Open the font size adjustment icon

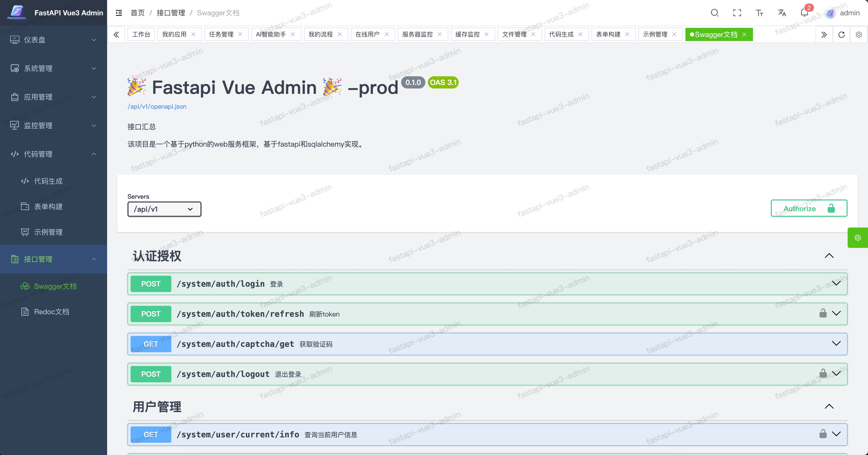tap(759, 13)
